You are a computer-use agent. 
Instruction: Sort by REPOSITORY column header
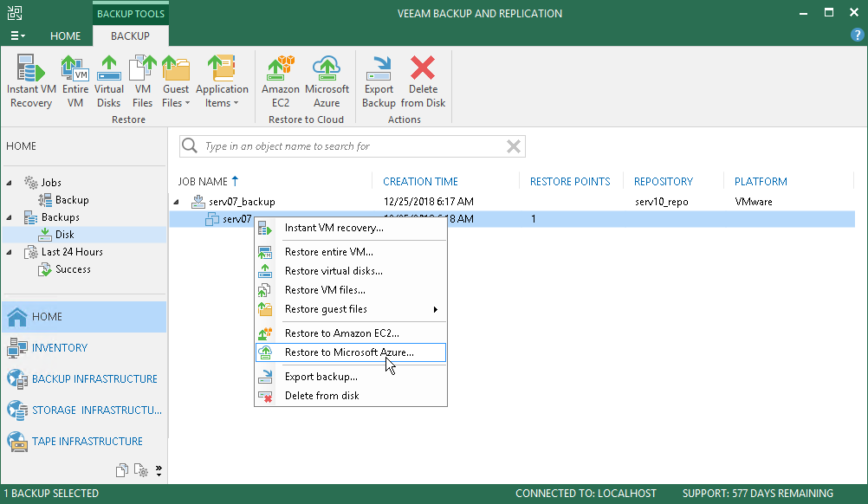tap(664, 182)
